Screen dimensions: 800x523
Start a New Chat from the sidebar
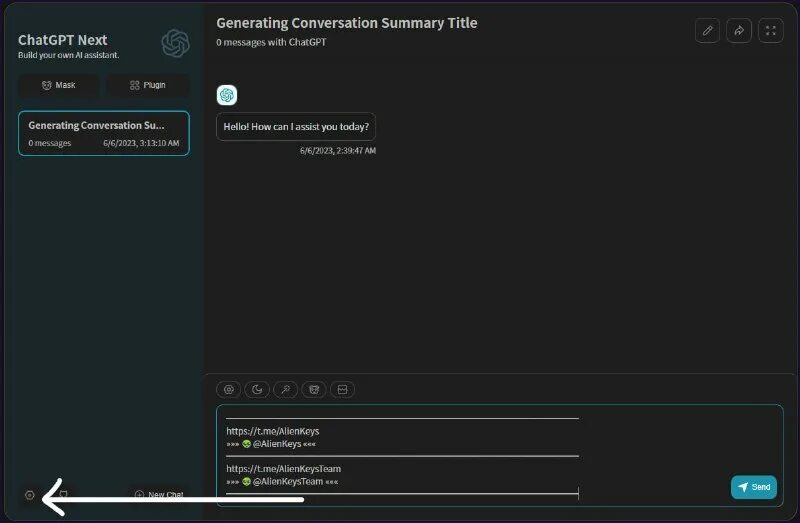click(x=159, y=494)
